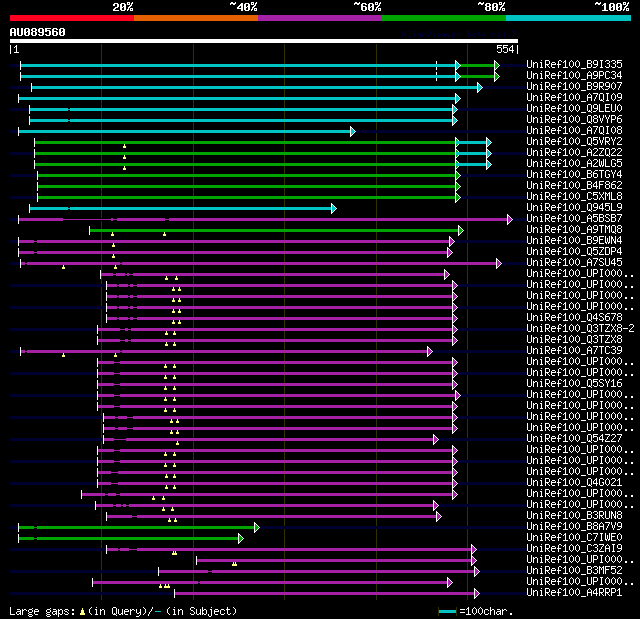Pick the UniRef100_Q945L9 hit name
This screenshot has width=640, height=619.
pyautogui.click(x=574, y=208)
